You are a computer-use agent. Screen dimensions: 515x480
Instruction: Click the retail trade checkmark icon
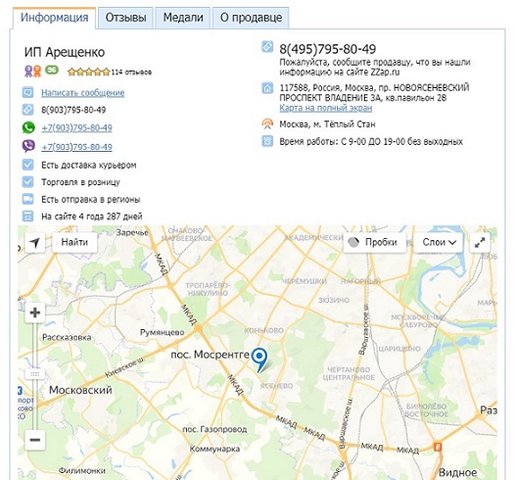click(x=28, y=182)
